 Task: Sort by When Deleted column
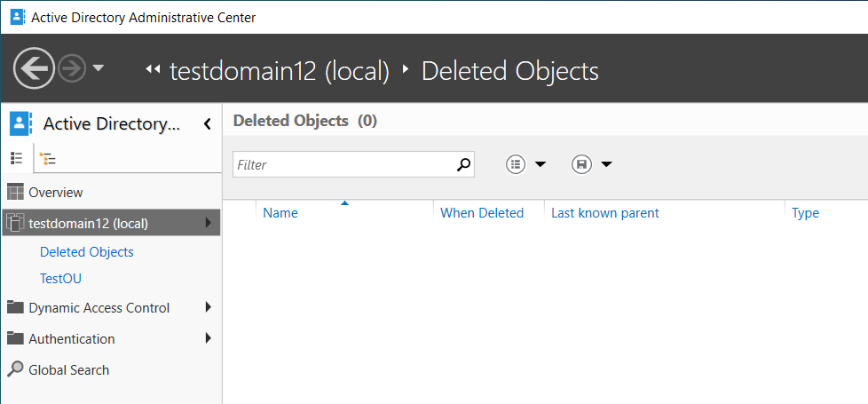click(x=482, y=213)
